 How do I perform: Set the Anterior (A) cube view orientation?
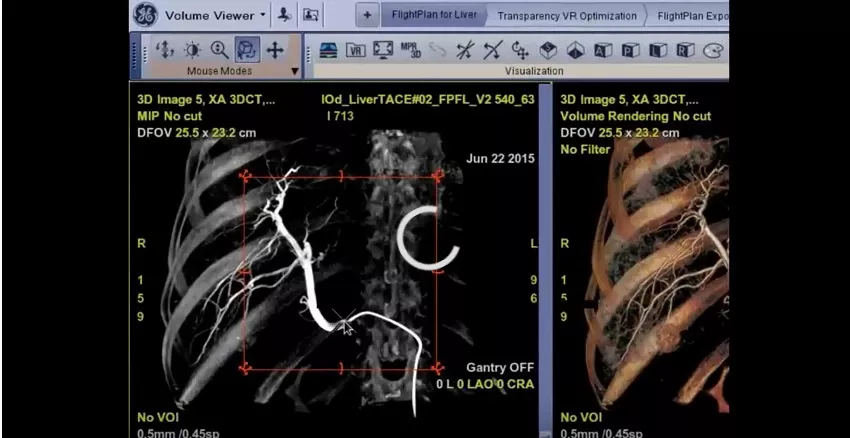pyautogui.click(x=603, y=50)
